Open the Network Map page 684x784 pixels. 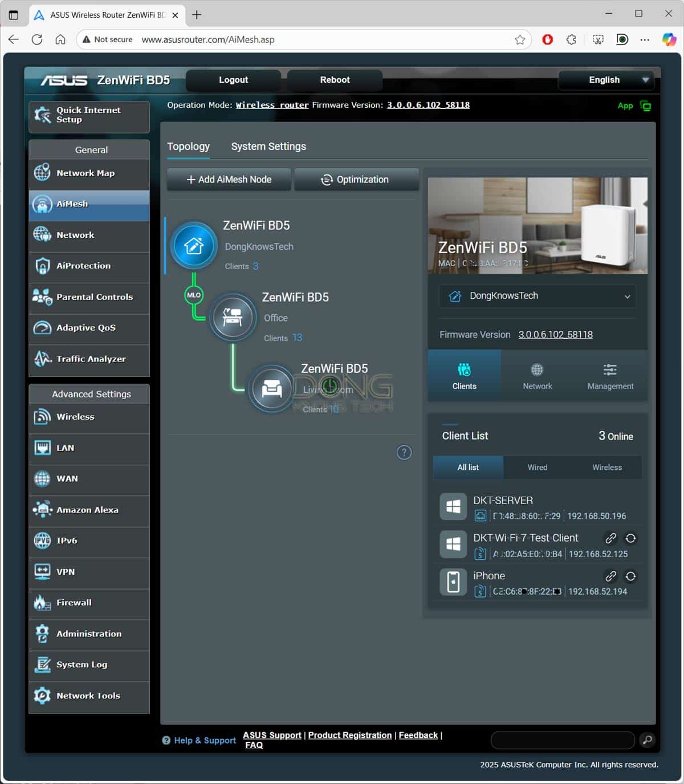[89, 173]
